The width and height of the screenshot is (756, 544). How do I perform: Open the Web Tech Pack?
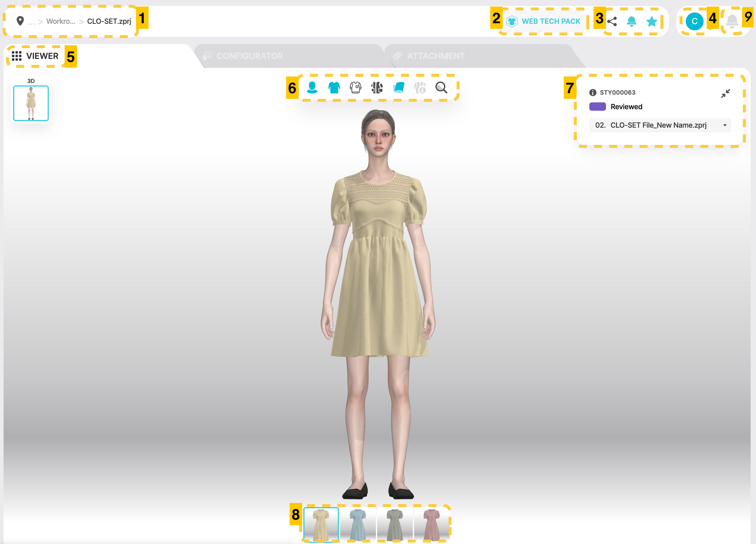[544, 21]
